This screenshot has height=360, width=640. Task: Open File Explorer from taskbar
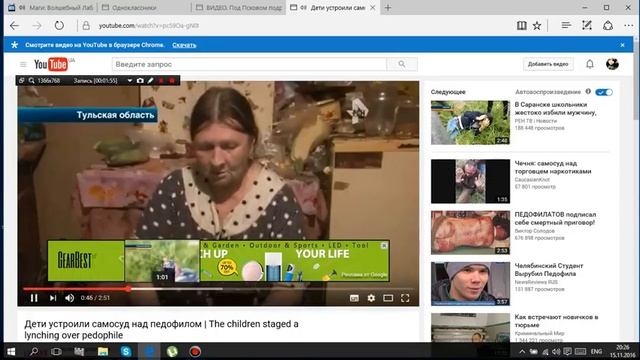(103, 351)
